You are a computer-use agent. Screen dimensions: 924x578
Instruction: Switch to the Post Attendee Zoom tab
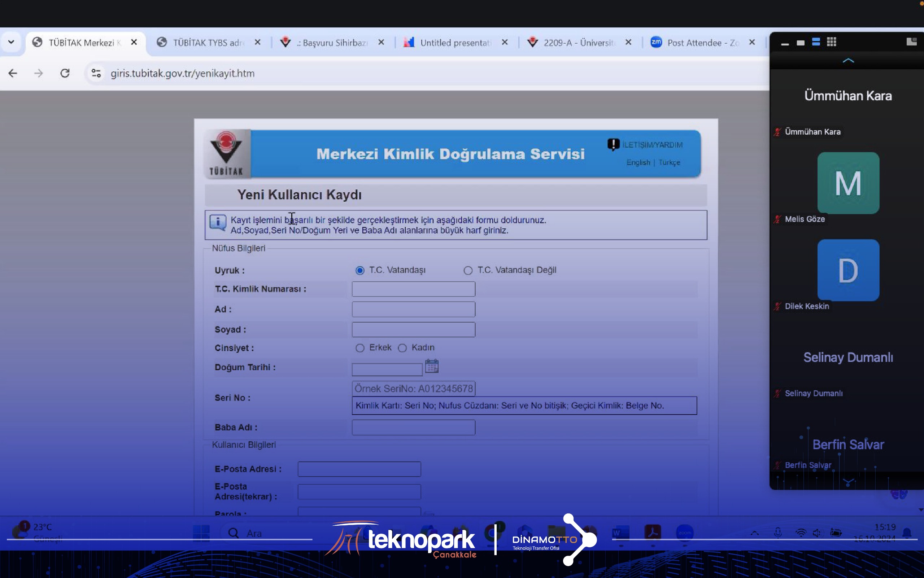pyautogui.click(x=702, y=43)
